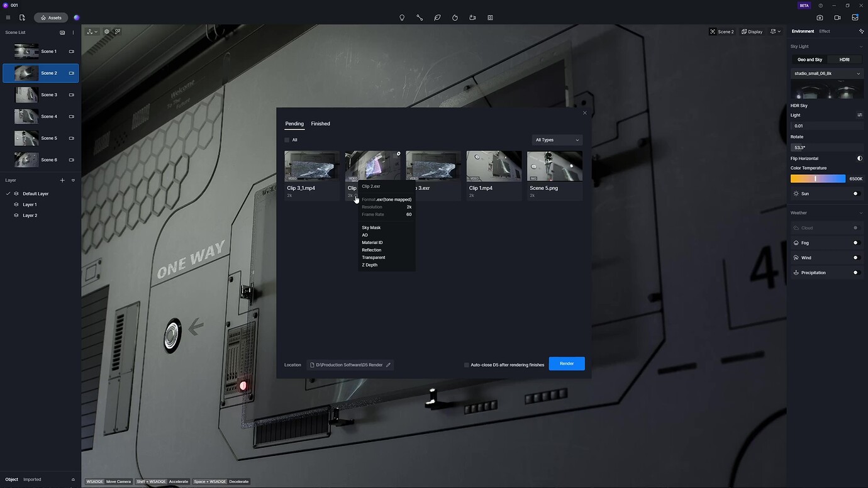Screen dimensions: 868x488
Task: Enable the Auto-close D5 after rendering checkbox
Action: point(467,365)
